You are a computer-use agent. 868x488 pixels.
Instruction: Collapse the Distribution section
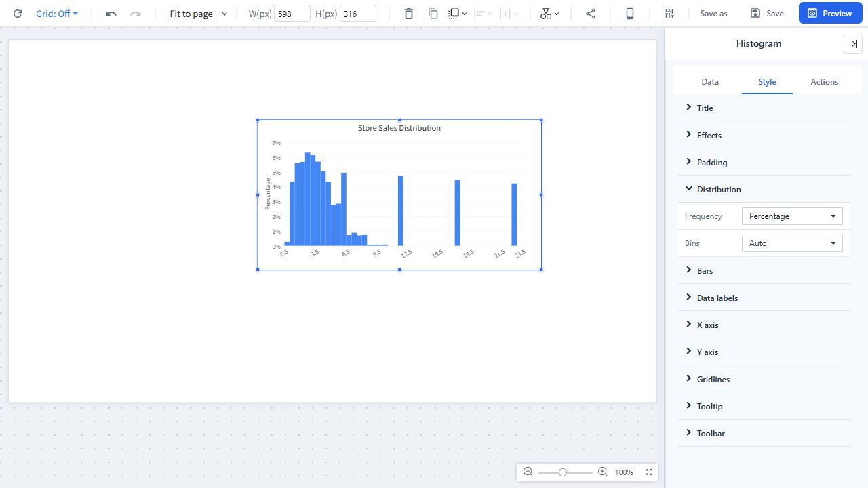tap(764, 189)
